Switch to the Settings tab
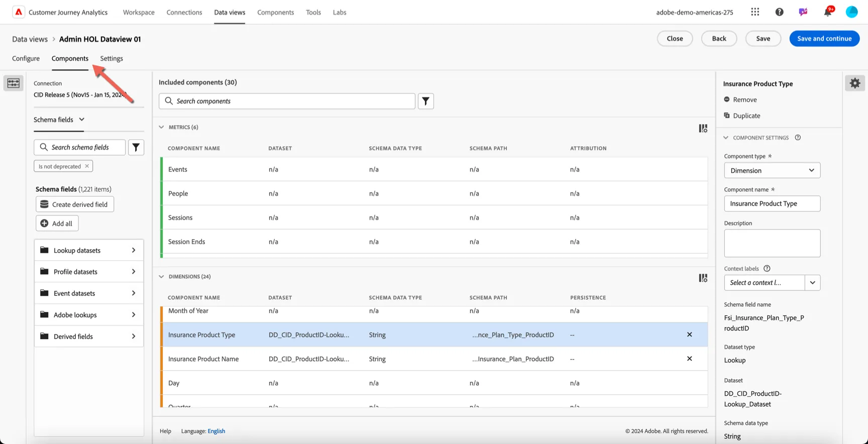868x444 pixels. pyautogui.click(x=112, y=58)
